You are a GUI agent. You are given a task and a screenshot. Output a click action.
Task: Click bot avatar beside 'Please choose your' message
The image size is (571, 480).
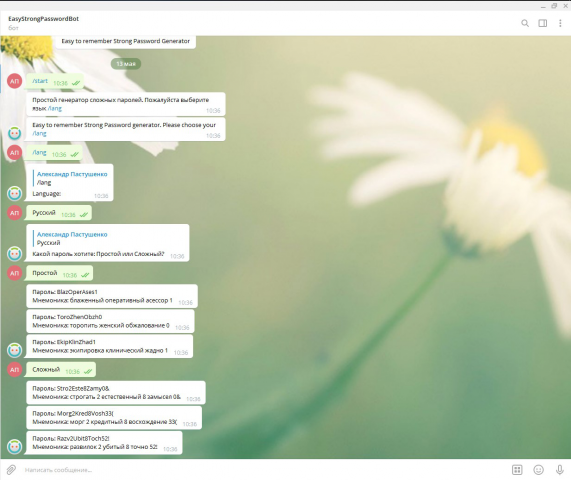[x=15, y=133]
